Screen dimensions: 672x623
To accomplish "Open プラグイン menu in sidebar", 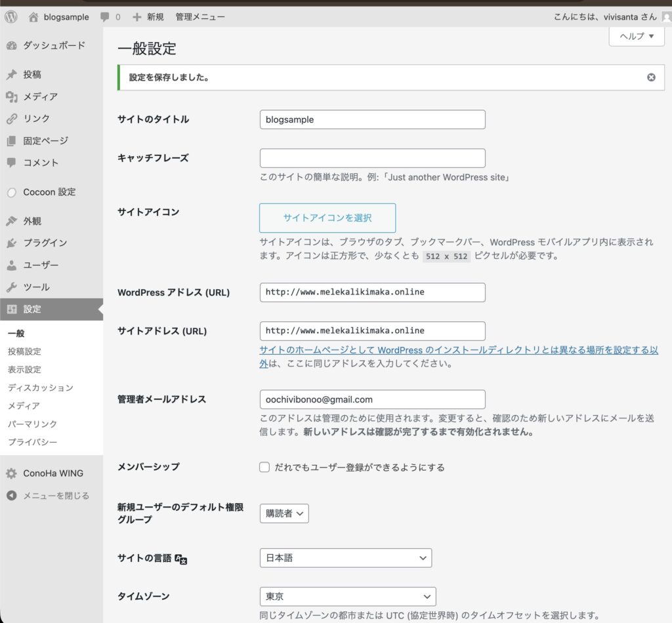I will [x=45, y=243].
